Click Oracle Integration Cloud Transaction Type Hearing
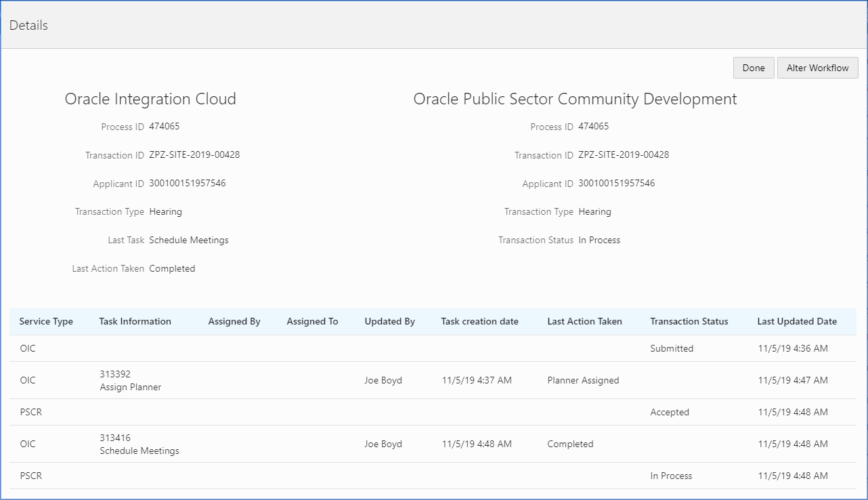Image resolution: width=868 pixels, height=500 pixels. tap(165, 211)
